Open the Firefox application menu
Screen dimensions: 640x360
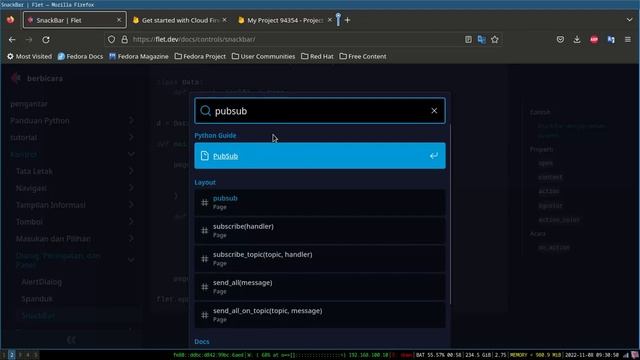tap(628, 40)
